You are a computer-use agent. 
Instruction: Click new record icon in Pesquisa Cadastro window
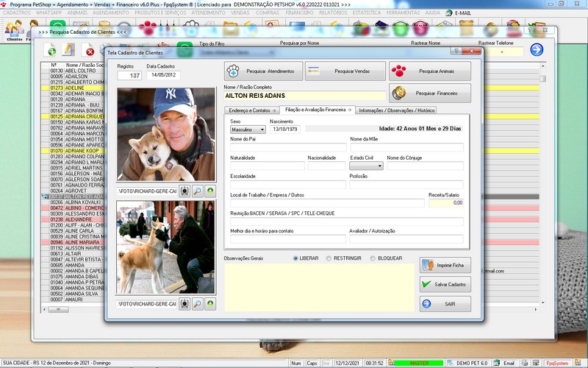(x=50, y=50)
